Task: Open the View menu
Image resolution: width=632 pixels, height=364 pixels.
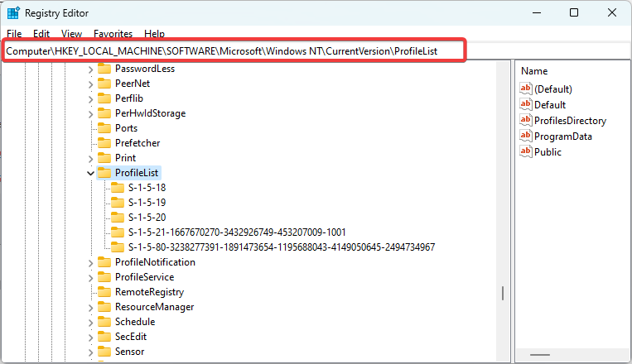Action: click(72, 34)
